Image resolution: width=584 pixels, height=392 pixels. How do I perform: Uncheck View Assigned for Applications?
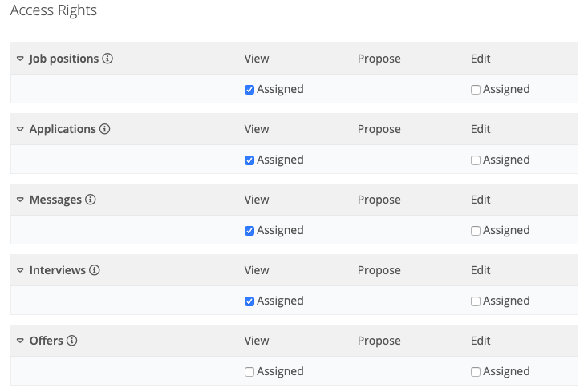tap(249, 160)
